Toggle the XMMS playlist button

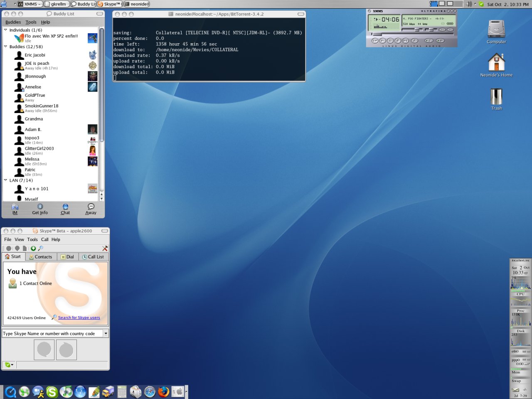coord(451,30)
